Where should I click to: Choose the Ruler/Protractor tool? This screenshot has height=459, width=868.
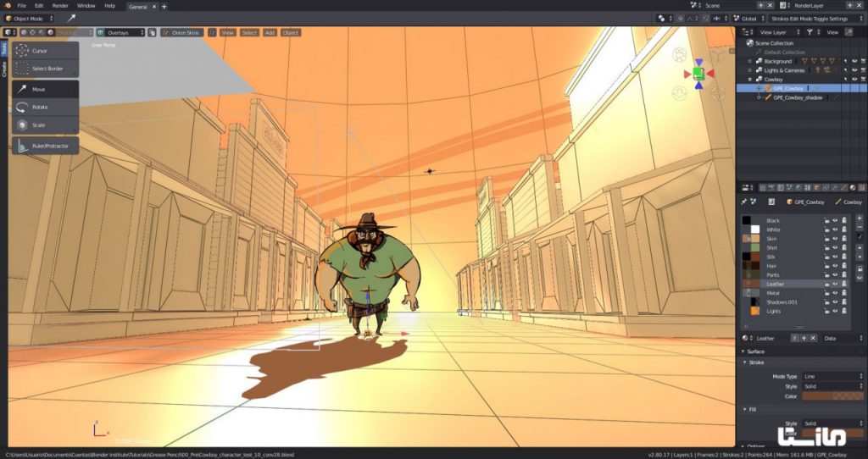point(45,146)
